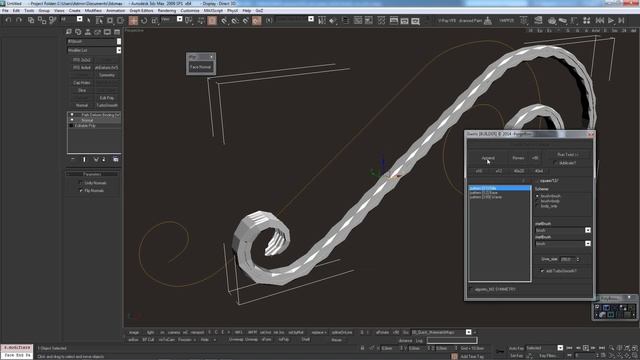Toggle the Unify Normals checkbox

tap(81, 183)
